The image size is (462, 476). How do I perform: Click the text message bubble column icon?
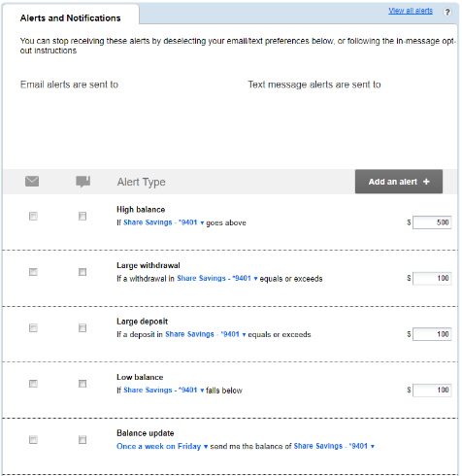click(x=82, y=182)
